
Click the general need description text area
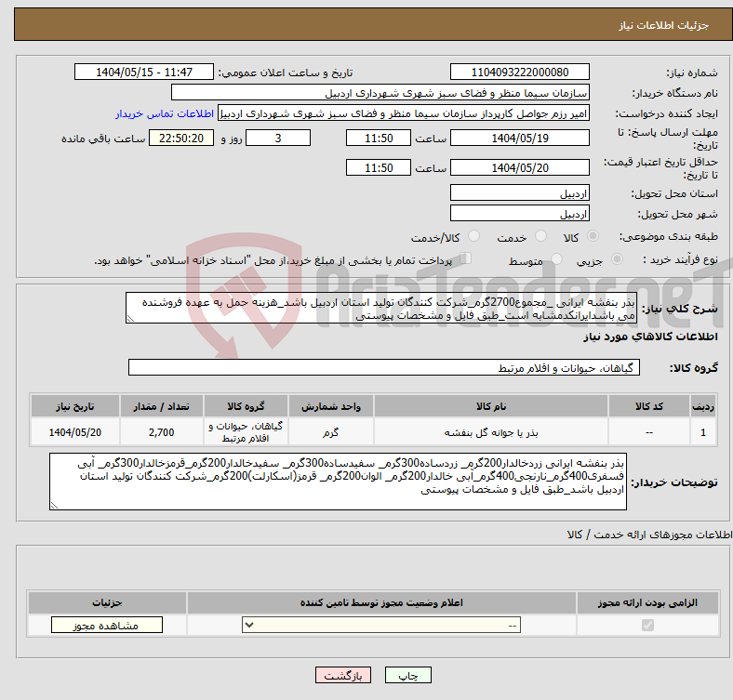[381, 308]
